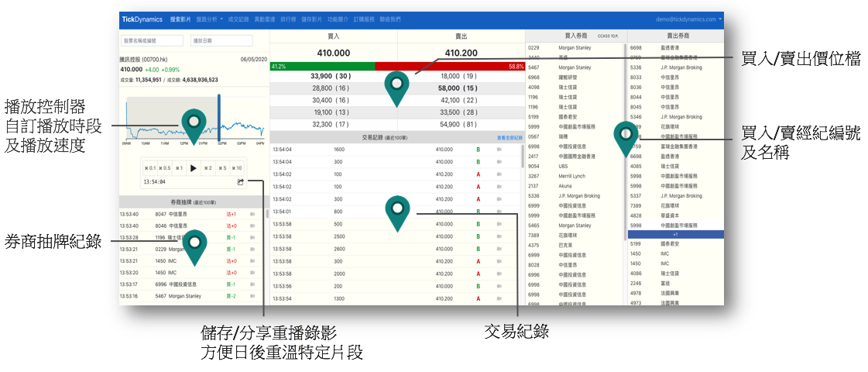Click sell broker row 4828 華盛資本
This screenshot has width=868, height=372.
675,215
